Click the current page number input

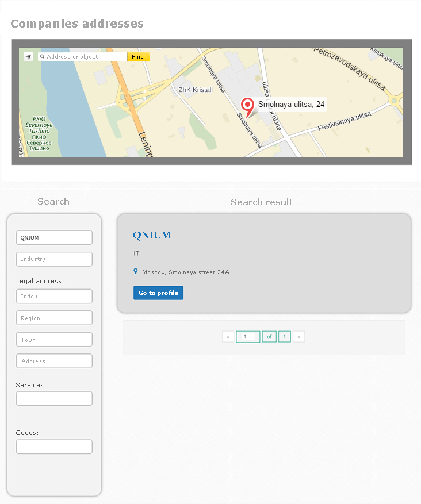pyautogui.click(x=248, y=337)
